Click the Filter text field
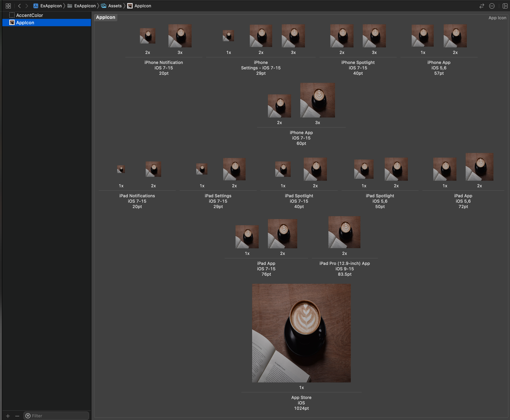The height and width of the screenshot is (420, 510). pyautogui.click(x=58, y=416)
